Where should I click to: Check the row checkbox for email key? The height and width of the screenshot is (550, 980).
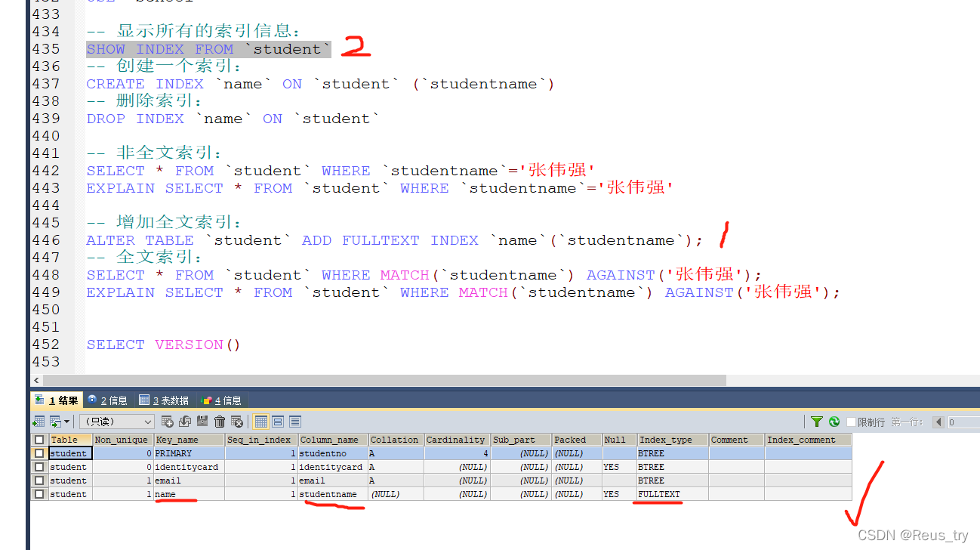coord(39,480)
